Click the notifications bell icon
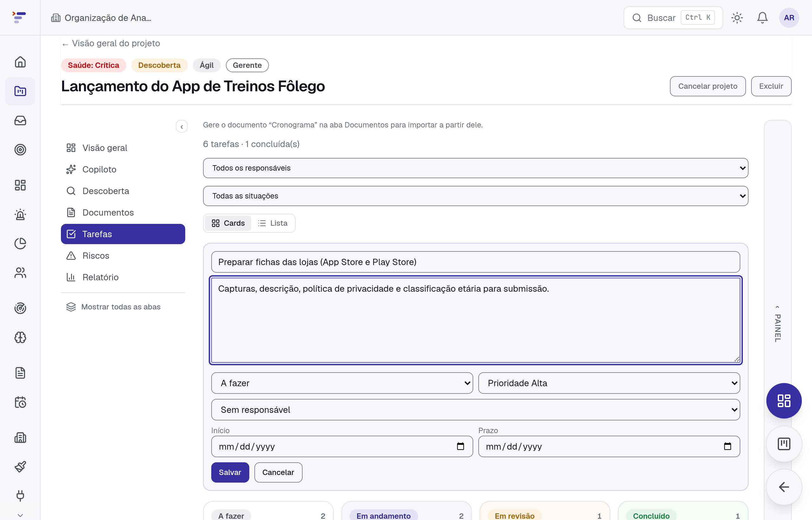Image resolution: width=812 pixels, height=520 pixels. pyautogui.click(x=762, y=17)
